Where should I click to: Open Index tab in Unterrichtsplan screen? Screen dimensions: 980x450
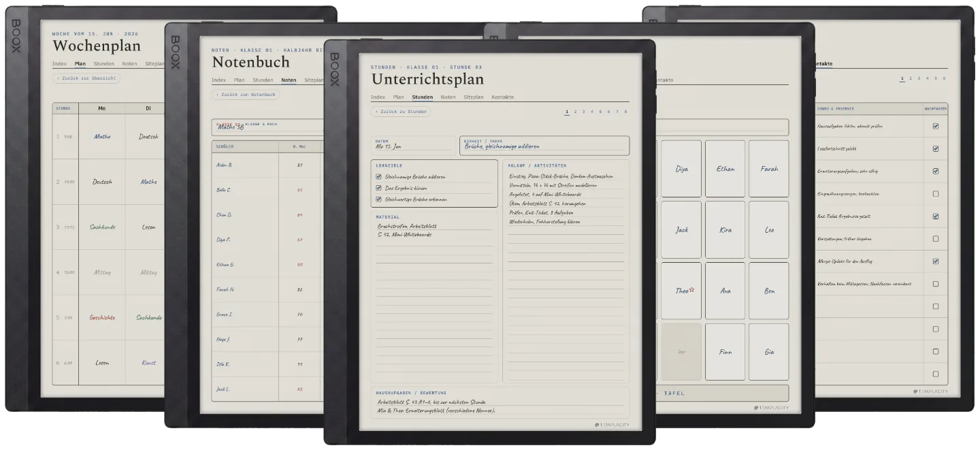tap(378, 97)
